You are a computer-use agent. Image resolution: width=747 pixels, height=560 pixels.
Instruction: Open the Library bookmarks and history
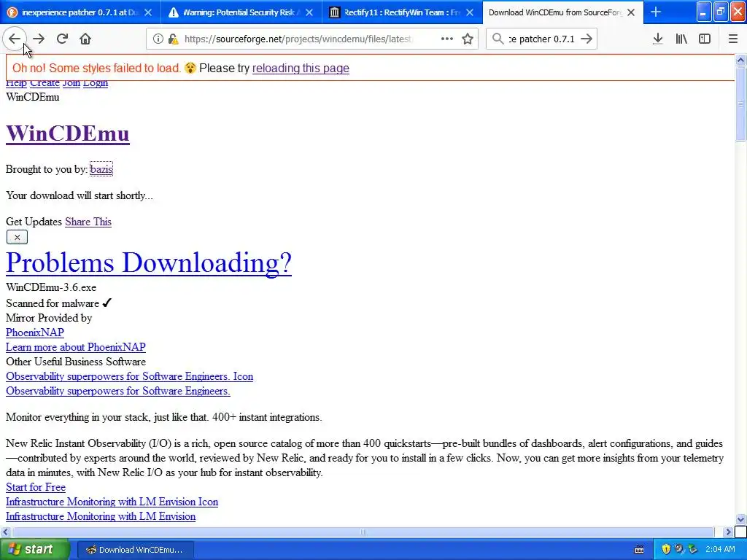tap(681, 39)
